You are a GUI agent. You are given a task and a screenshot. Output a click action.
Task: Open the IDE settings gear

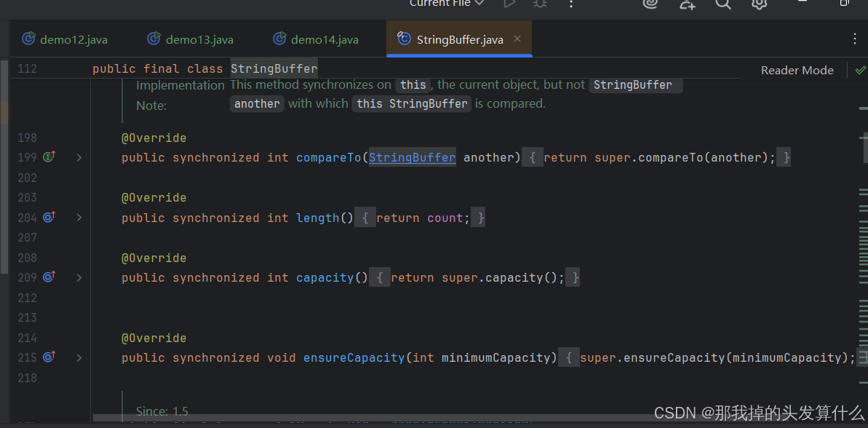(759, 4)
